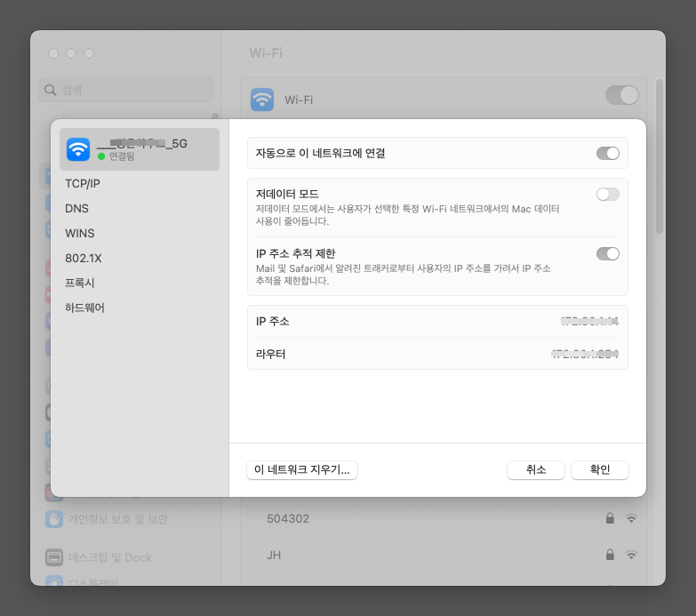The height and width of the screenshot is (616, 696).
Task: Toggle the main Wi-Fi switch
Action: pos(622,95)
